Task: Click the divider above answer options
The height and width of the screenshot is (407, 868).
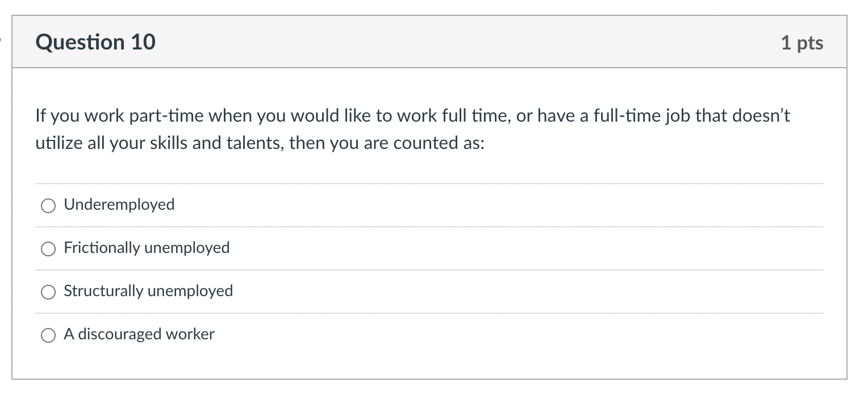Action: point(429,183)
